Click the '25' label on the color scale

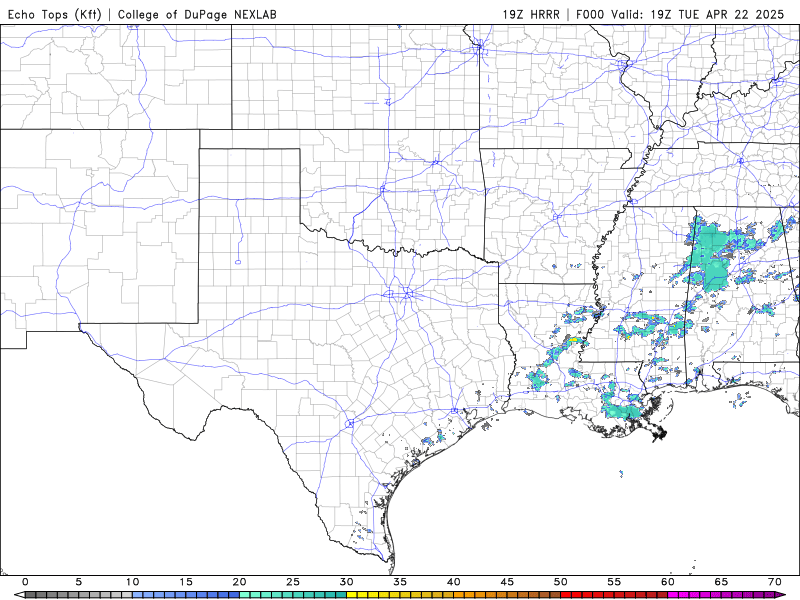coord(293,582)
